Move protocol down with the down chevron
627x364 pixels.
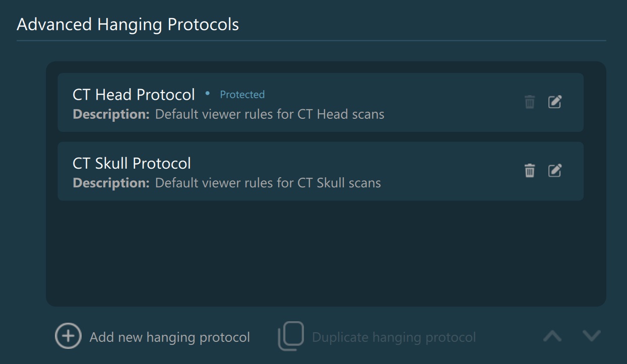tap(591, 336)
